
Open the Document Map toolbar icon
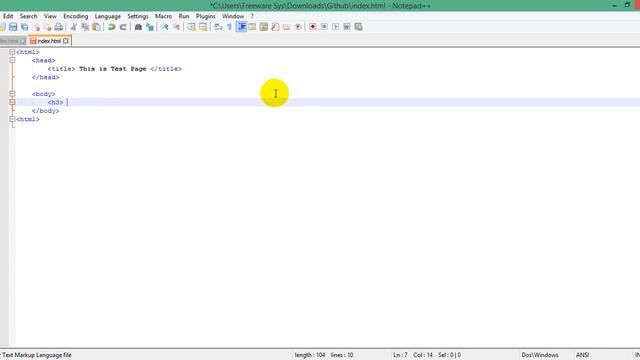pos(264,27)
